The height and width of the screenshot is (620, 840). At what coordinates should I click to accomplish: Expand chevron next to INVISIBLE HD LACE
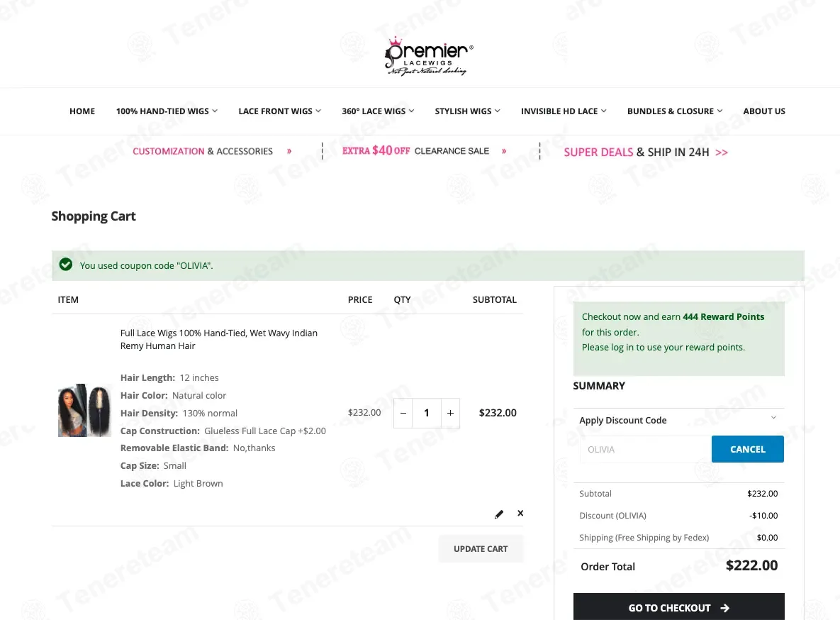point(604,111)
